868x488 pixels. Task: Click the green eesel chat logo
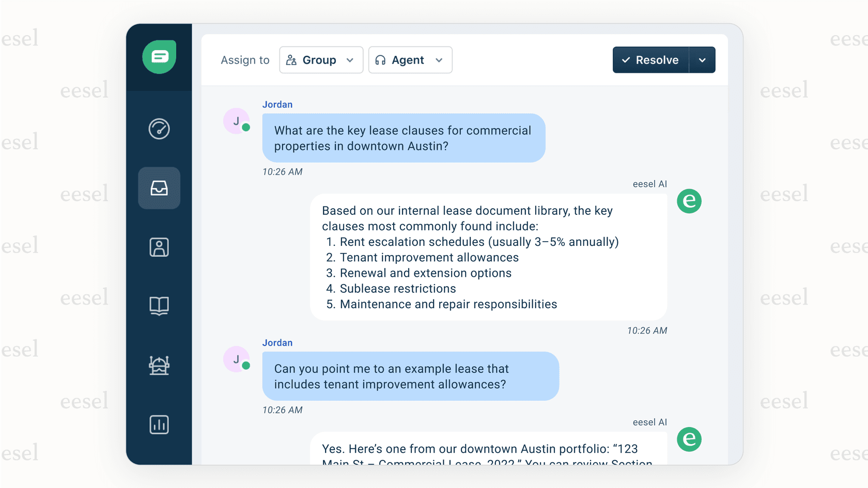tap(159, 57)
